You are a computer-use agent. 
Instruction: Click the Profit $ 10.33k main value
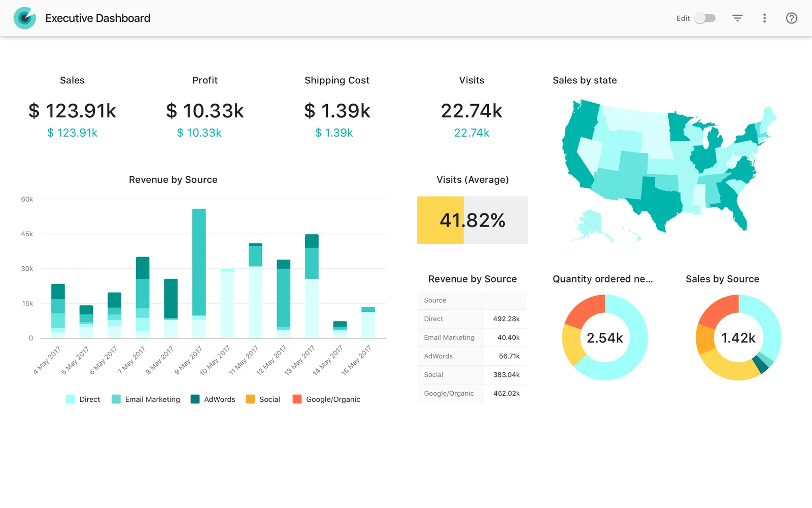[x=205, y=111]
